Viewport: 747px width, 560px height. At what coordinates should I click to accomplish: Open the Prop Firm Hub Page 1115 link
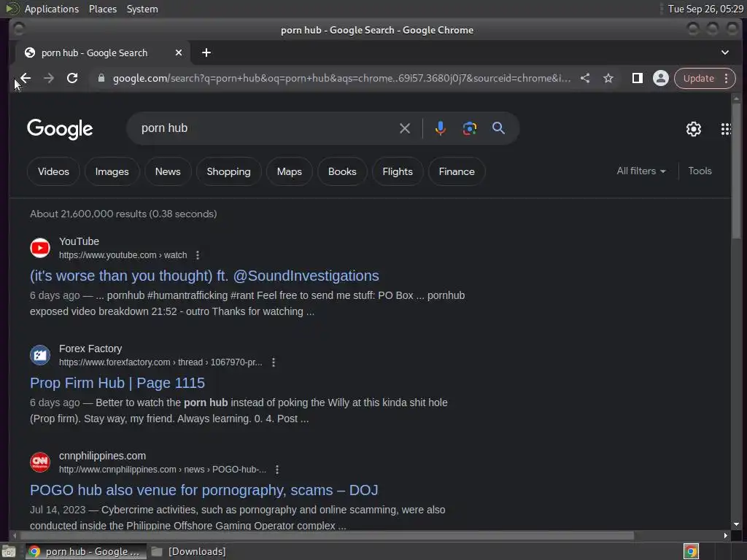117,383
